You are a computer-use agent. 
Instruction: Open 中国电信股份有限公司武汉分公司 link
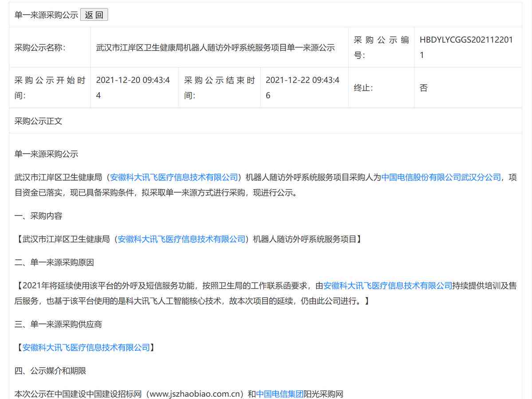441,177
